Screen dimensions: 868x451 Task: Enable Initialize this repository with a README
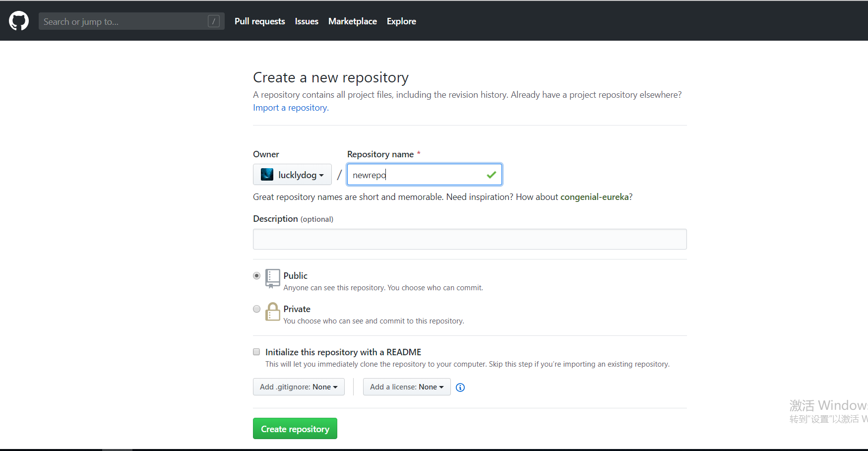click(256, 352)
